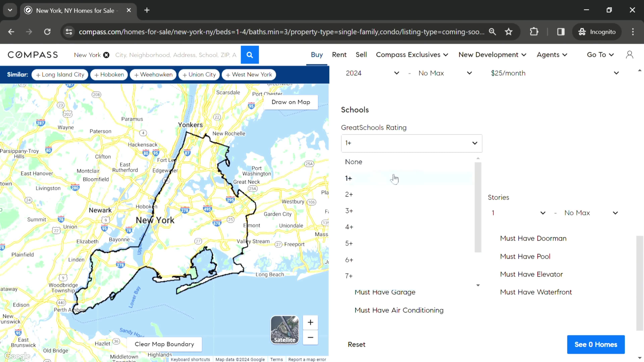
Task: Open a new browser tab
Action: click(x=147, y=10)
